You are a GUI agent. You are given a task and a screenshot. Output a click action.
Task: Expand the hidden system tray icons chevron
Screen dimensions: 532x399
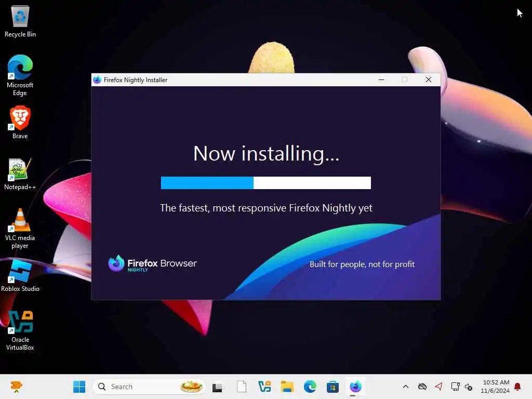[406, 387]
